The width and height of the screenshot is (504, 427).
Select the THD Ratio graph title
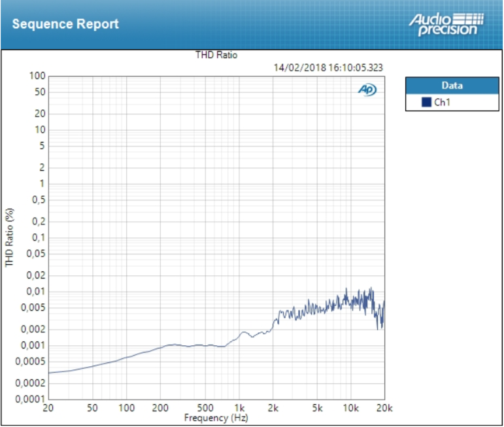(216, 55)
